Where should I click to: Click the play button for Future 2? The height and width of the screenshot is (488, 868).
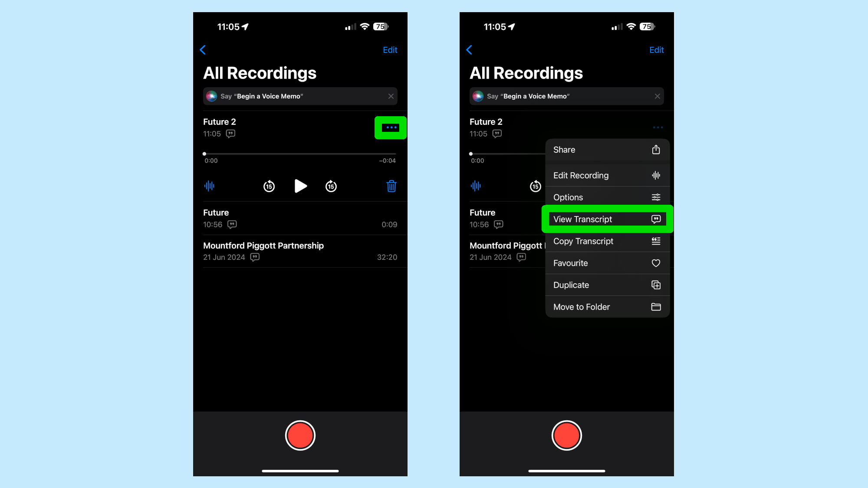pos(300,186)
